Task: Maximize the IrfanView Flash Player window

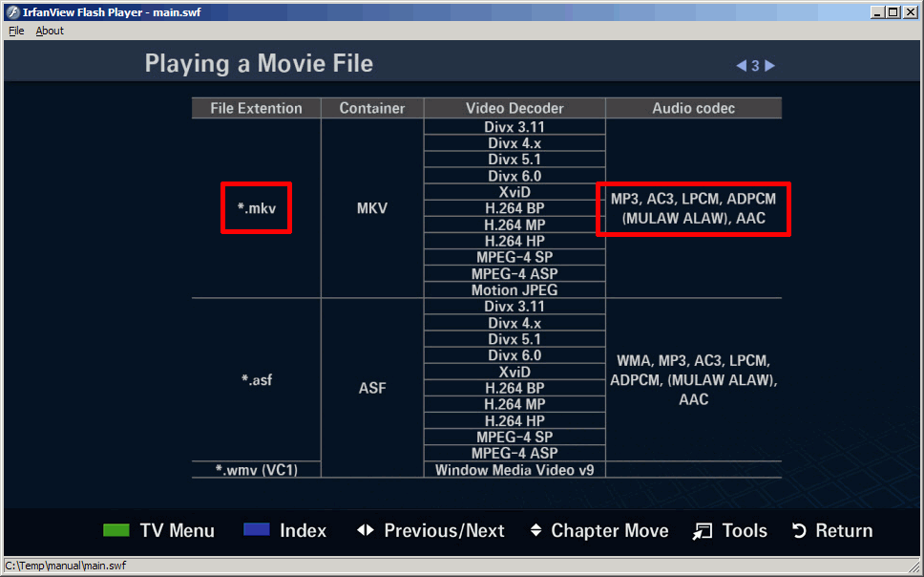Action: (x=893, y=11)
